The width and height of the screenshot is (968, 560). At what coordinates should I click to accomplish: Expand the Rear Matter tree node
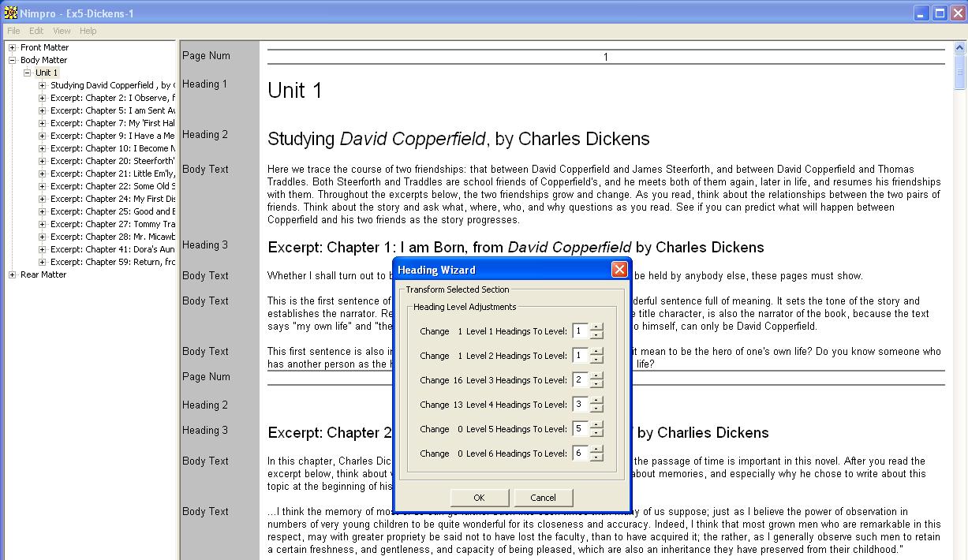12,274
